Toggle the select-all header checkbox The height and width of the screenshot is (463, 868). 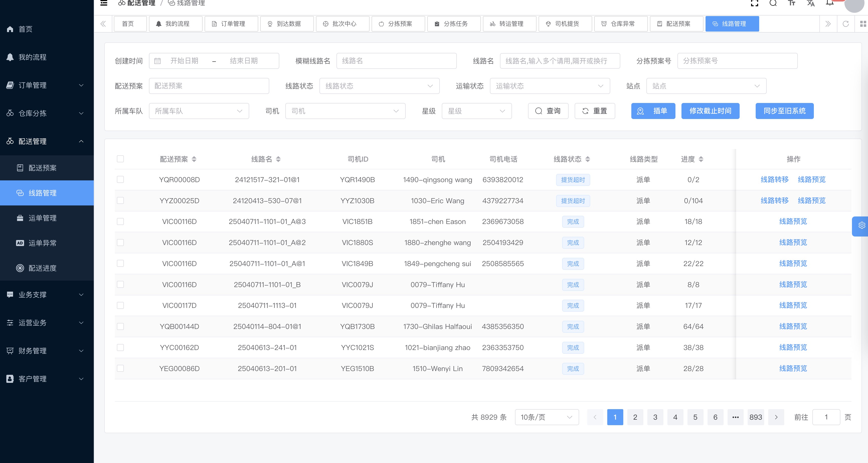pos(120,159)
